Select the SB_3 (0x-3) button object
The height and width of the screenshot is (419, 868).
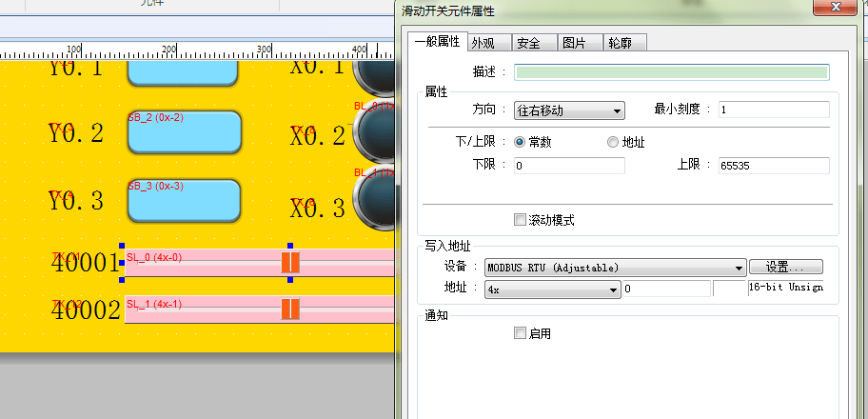(x=184, y=200)
